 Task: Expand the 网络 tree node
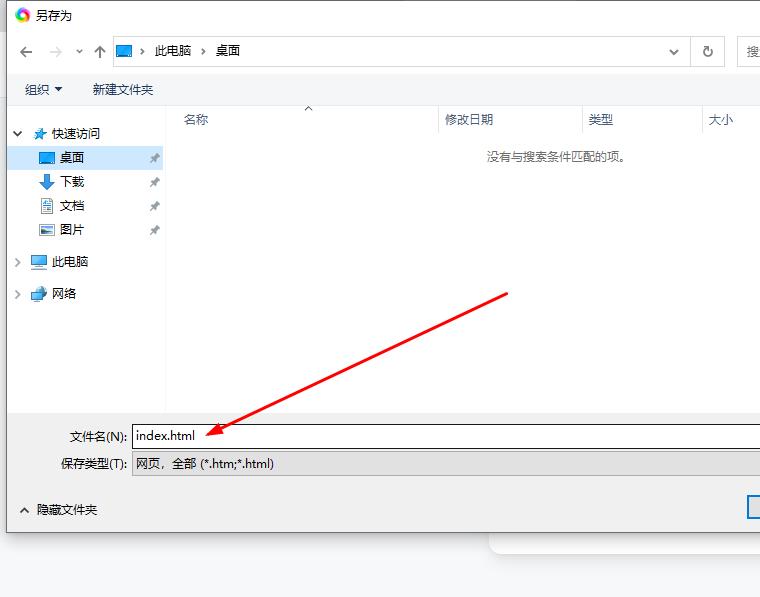(18, 294)
